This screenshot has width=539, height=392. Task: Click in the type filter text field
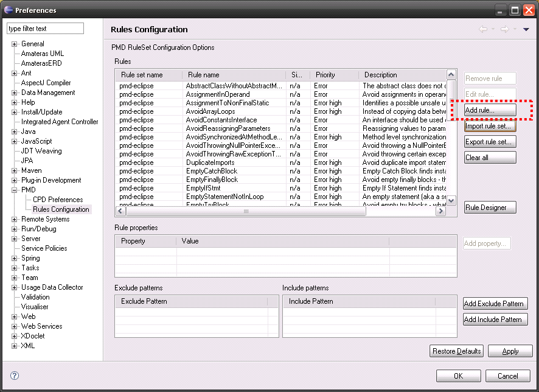[x=45, y=29]
